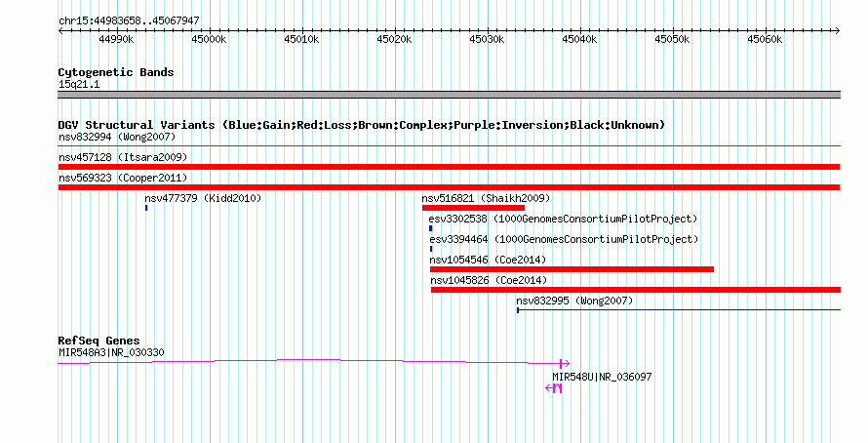Click the 45010k ruler tick label

pyautogui.click(x=301, y=39)
